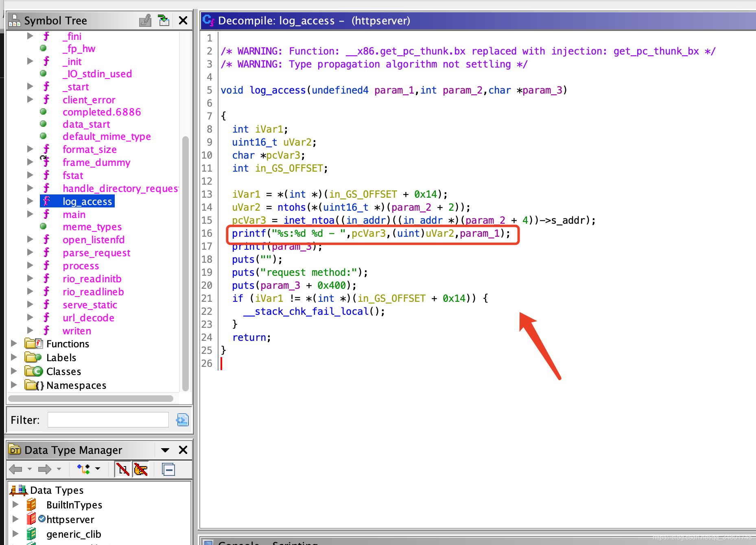Click the Decompile window C icon
756x545 pixels.
click(x=208, y=20)
